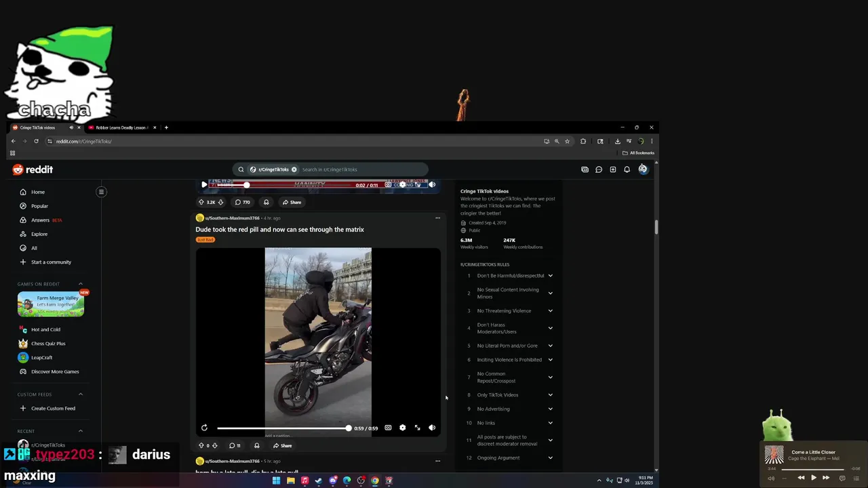Expand rule 8 Only TikTok Videos
Screen dimensions: 868x488
tap(550, 394)
